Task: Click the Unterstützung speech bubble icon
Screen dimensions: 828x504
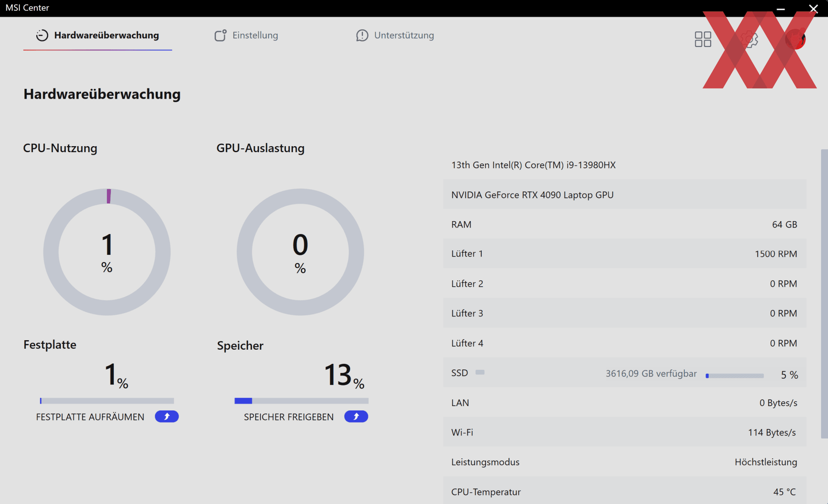Action: pos(362,35)
